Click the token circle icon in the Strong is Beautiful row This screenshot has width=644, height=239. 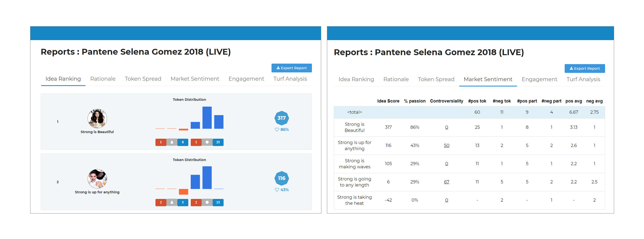pyautogui.click(x=207, y=142)
